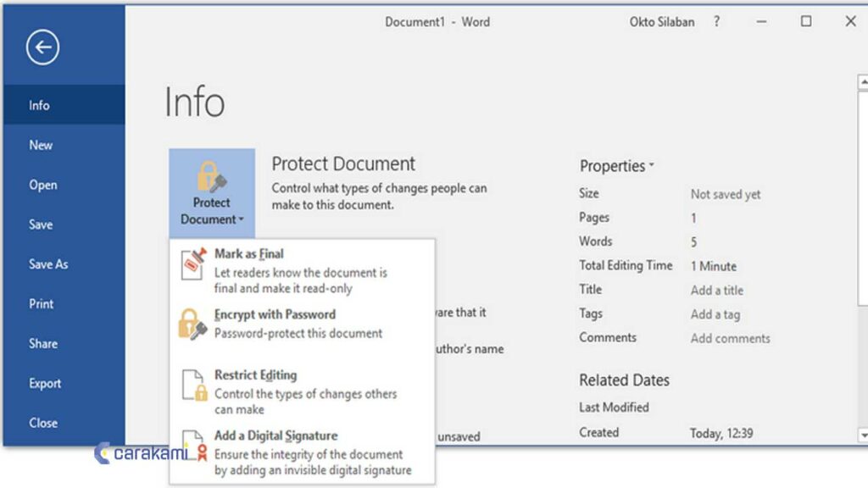Select Mark as Final menu entry

pyautogui.click(x=303, y=270)
